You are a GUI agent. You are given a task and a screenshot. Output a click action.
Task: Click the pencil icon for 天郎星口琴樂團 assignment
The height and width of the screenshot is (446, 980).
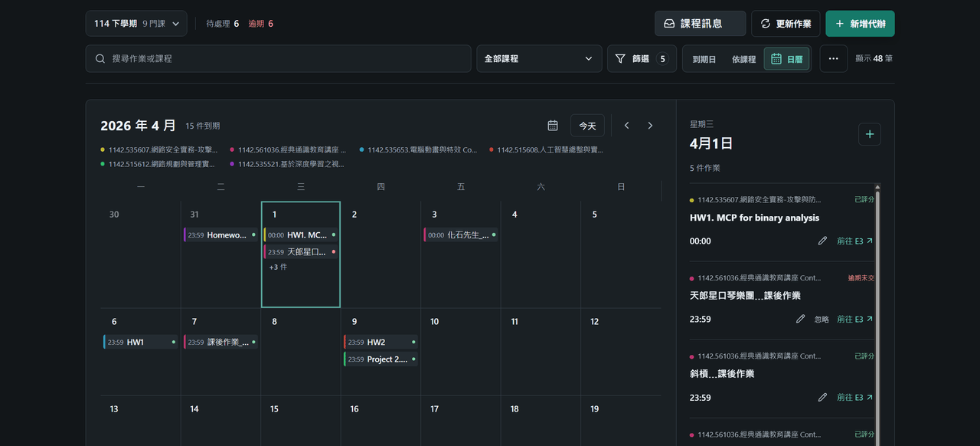click(800, 319)
